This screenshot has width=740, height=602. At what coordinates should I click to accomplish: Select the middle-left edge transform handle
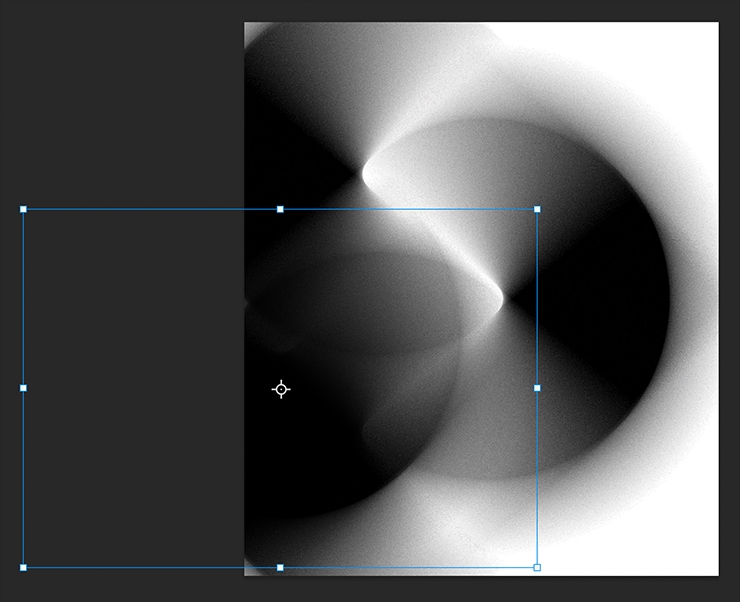23,388
